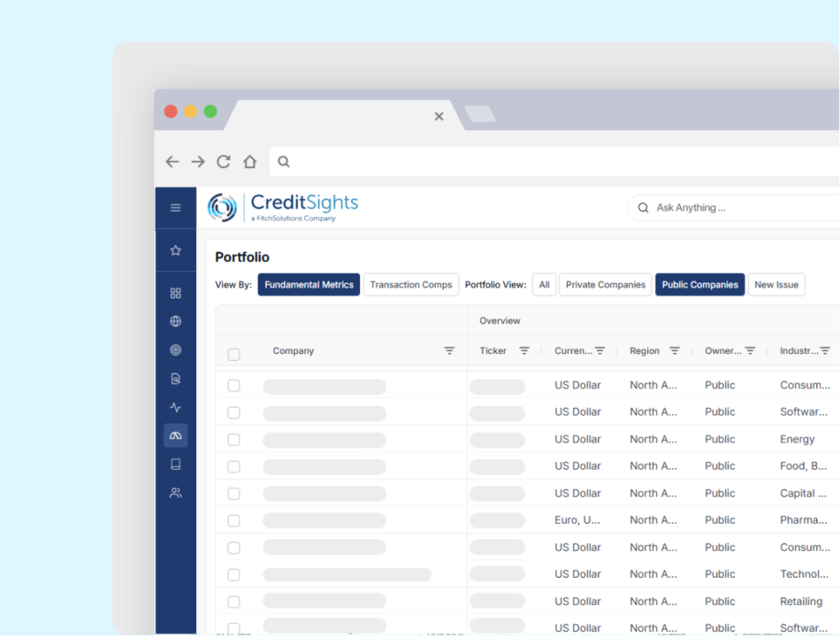This screenshot has width=840, height=637.
Task: Select the checkbox for the Euro currency row
Action: [234, 521]
